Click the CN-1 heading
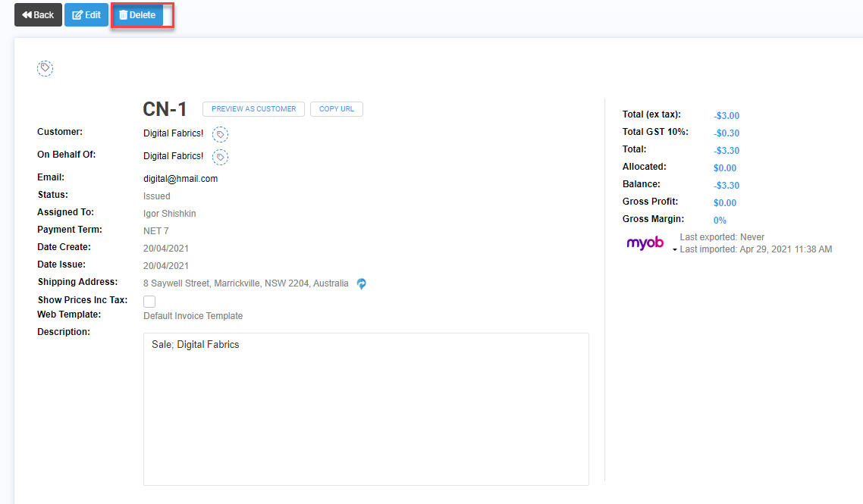 coord(165,109)
